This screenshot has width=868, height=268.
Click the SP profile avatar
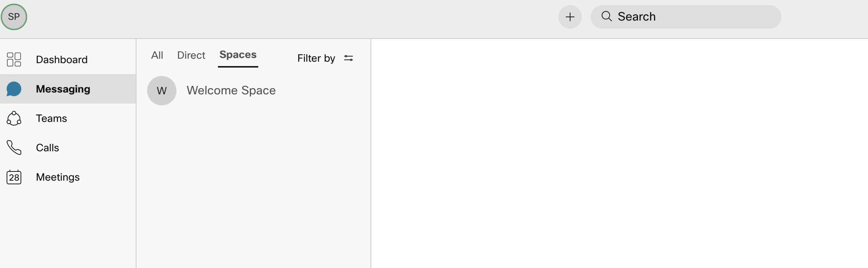tap(14, 17)
